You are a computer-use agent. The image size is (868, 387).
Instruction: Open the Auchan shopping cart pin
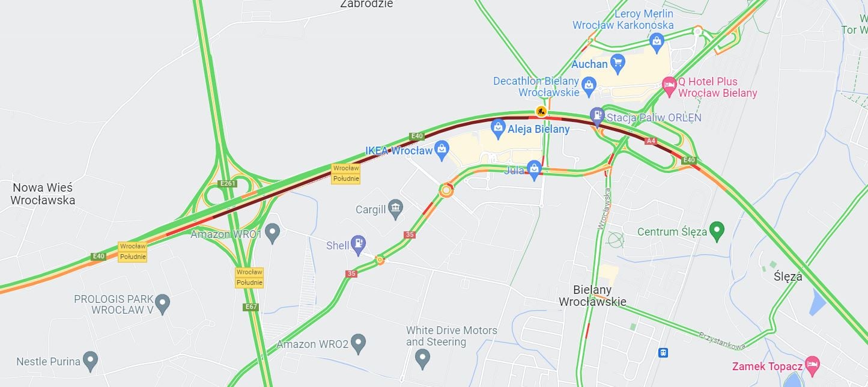point(618,62)
